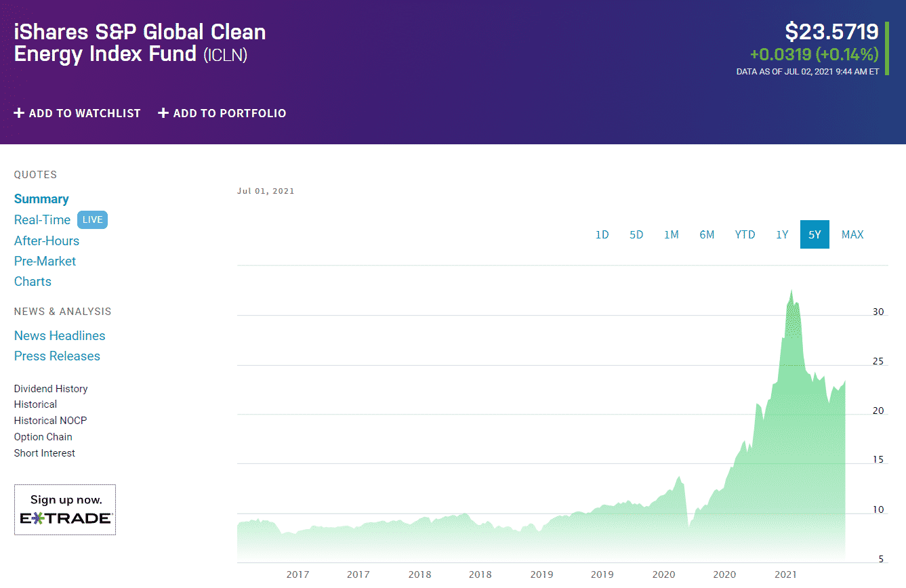The height and width of the screenshot is (588, 906).
Task: View Short Interest data
Action: point(45,453)
